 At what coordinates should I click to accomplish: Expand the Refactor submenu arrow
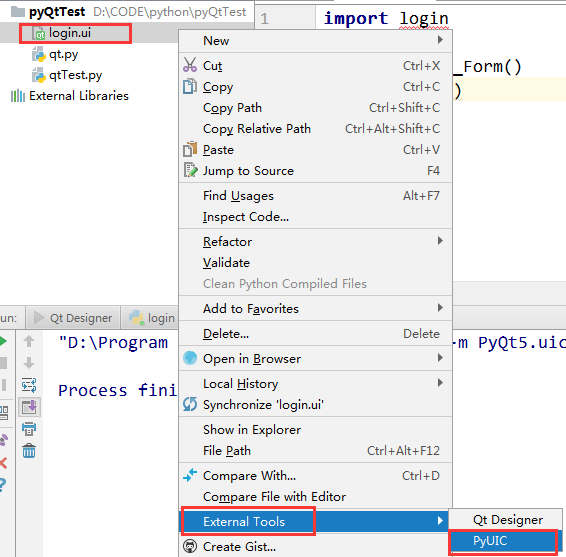(x=440, y=241)
